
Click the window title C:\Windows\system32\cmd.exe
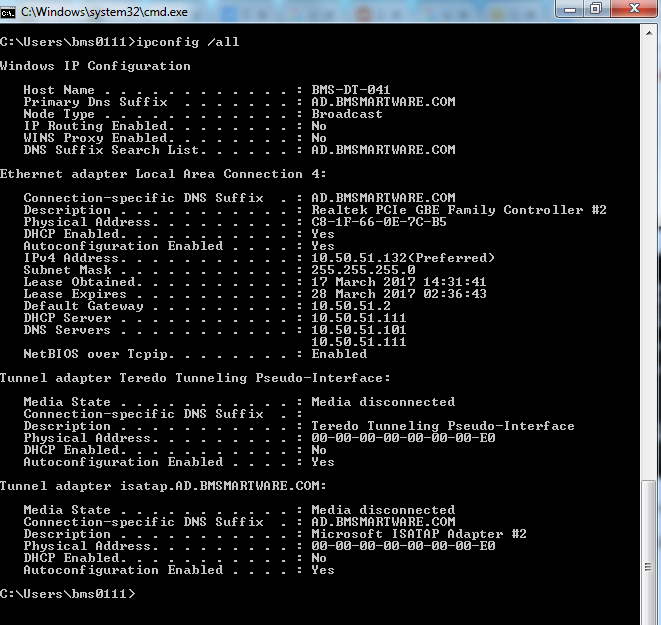coord(104,12)
